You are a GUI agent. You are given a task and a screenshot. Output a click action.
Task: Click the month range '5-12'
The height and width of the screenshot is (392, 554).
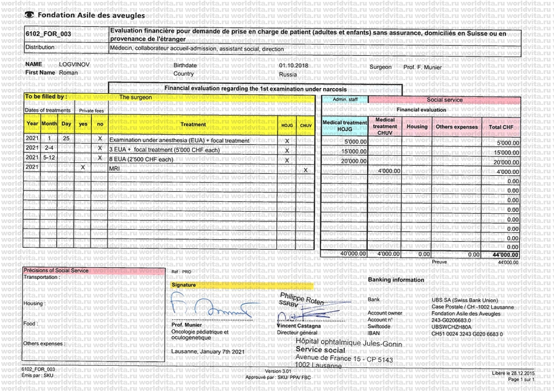point(49,158)
